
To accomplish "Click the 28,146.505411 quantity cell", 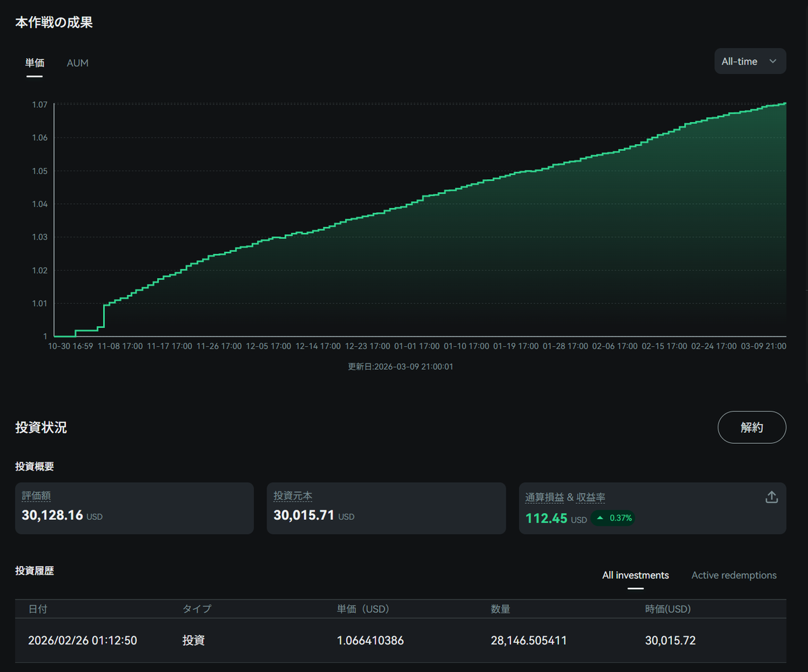I will (529, 640).
